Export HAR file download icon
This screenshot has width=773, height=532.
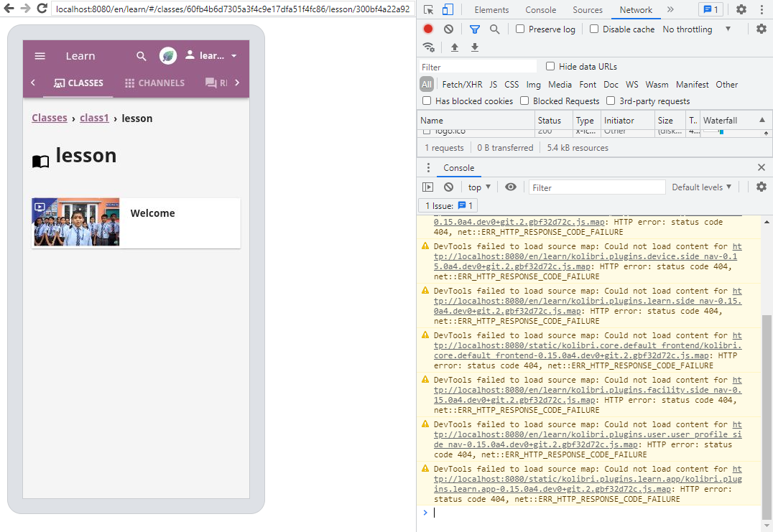click(x=475, y=47)
